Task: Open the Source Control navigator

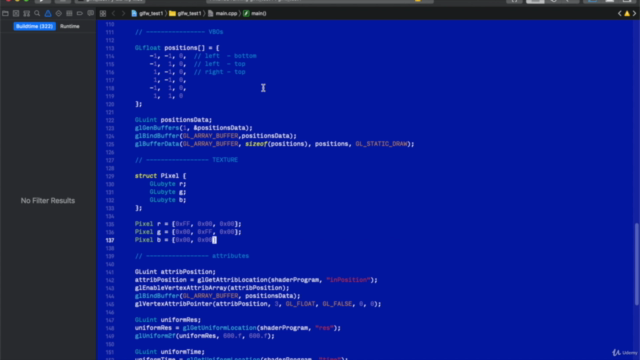Action: [16, 13]
